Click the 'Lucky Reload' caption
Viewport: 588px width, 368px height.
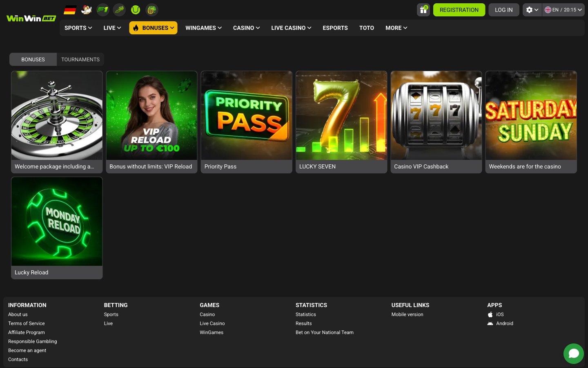[x=31, y=272]
